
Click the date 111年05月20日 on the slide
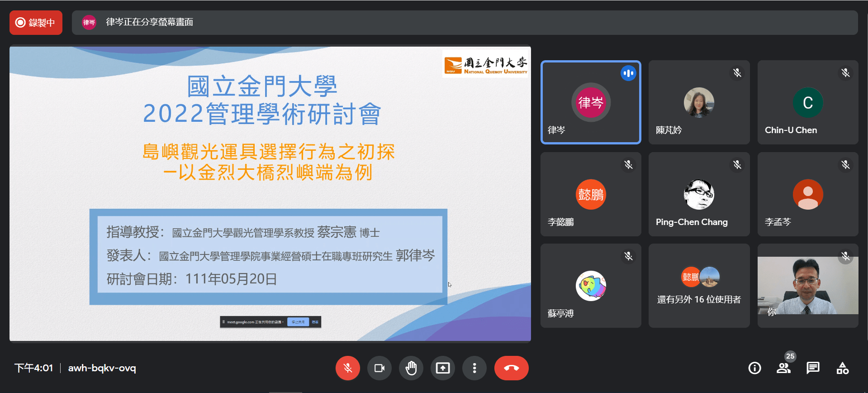point(231,279)
